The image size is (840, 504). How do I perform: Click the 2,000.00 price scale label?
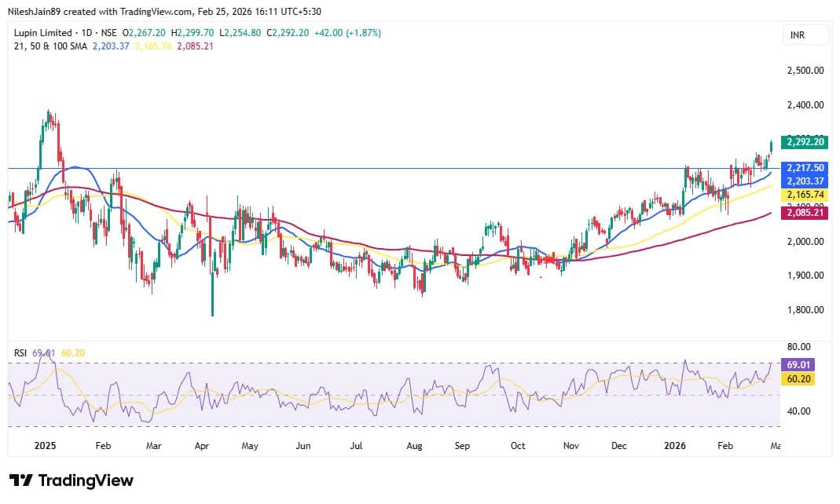[805, 241]
